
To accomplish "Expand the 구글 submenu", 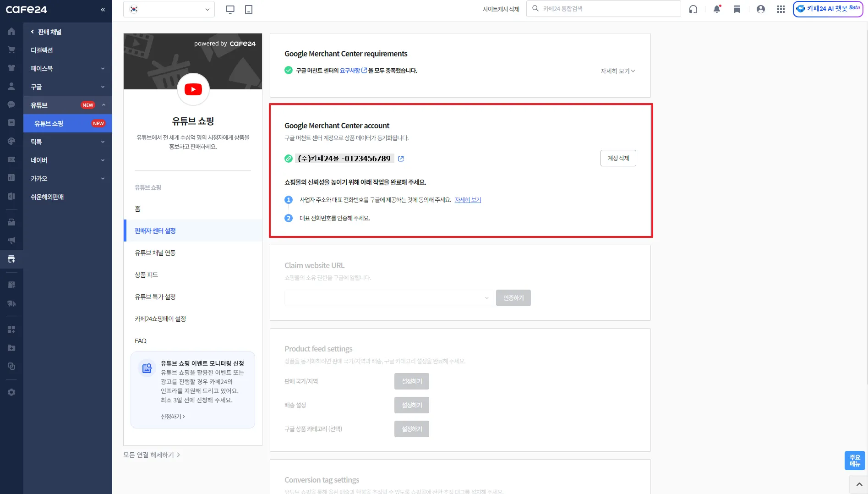I will click(x=68, y=87).
